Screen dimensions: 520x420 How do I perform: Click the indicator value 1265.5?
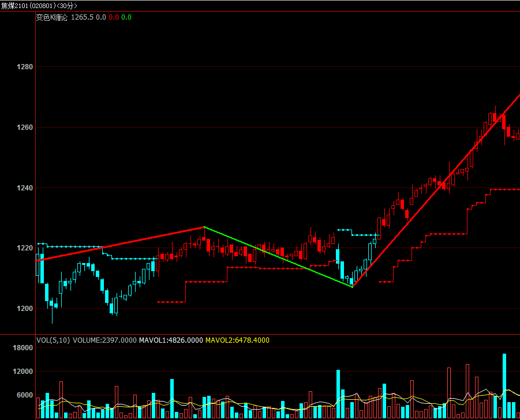point(83,17)
